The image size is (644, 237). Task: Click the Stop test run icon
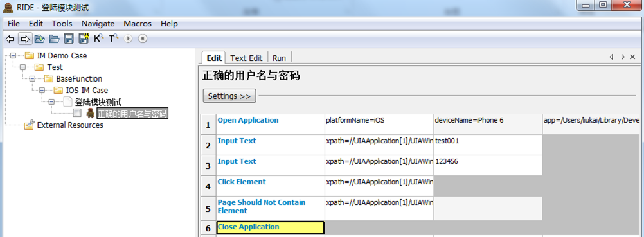(143, 39)
